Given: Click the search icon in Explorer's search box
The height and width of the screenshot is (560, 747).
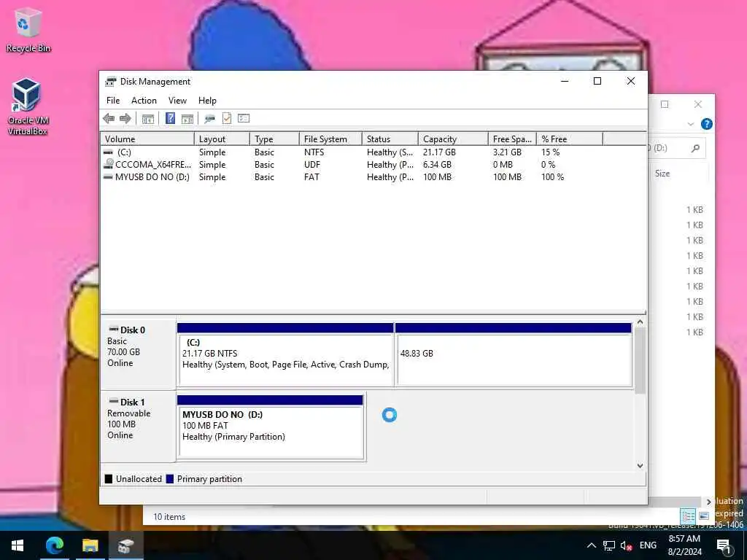Looking at the screenshot, I should pyautogui.click(x=695, y=149).
